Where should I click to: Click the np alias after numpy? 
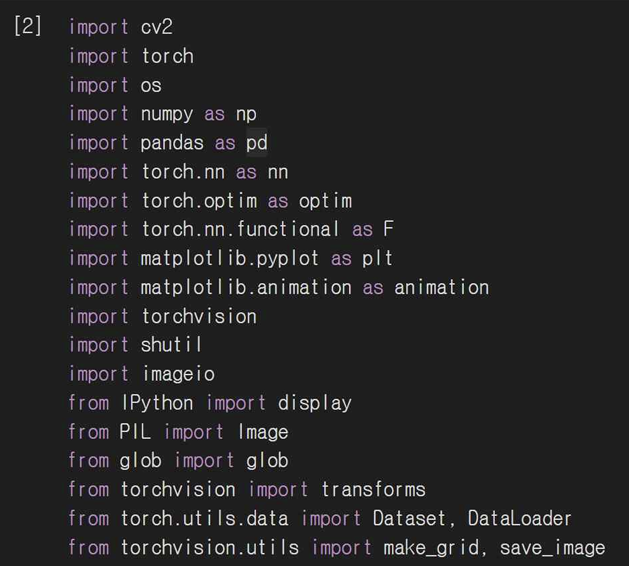tap(246, 114)
